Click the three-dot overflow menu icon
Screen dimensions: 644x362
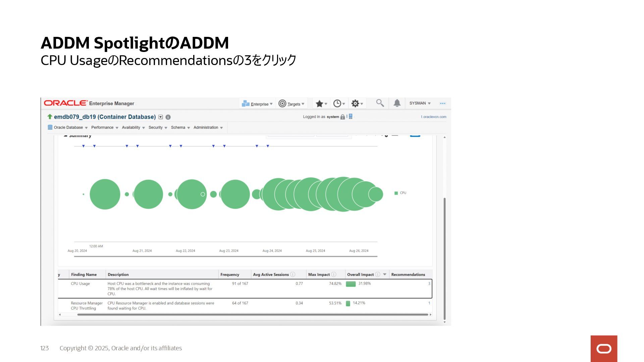coord(442,103)
